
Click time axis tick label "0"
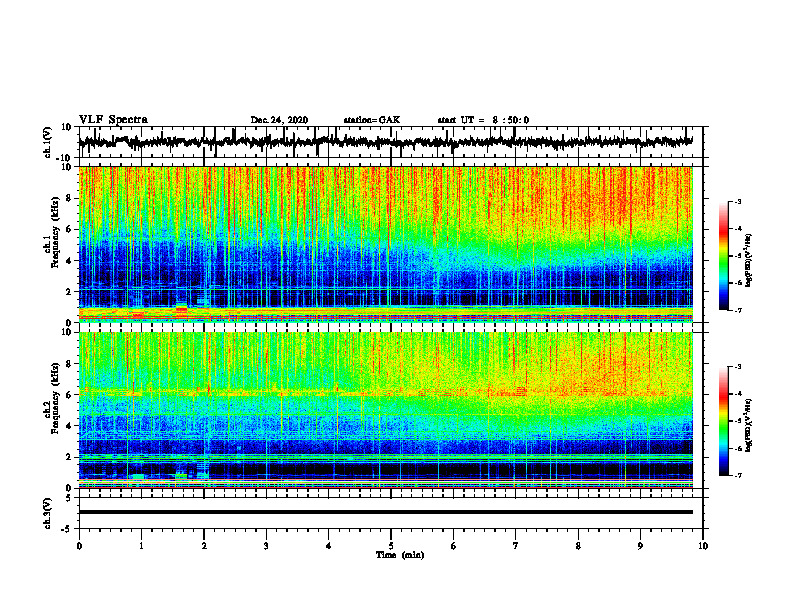click(x=79, y=546)
